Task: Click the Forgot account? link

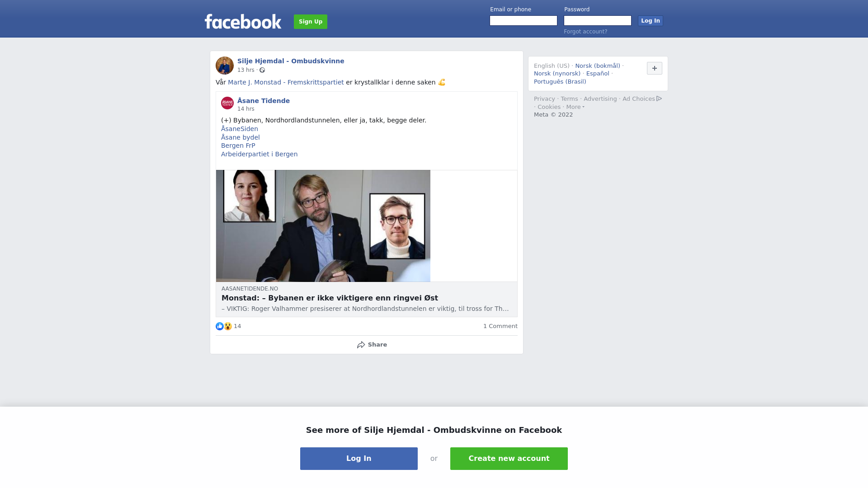Action: coord(585,32)
